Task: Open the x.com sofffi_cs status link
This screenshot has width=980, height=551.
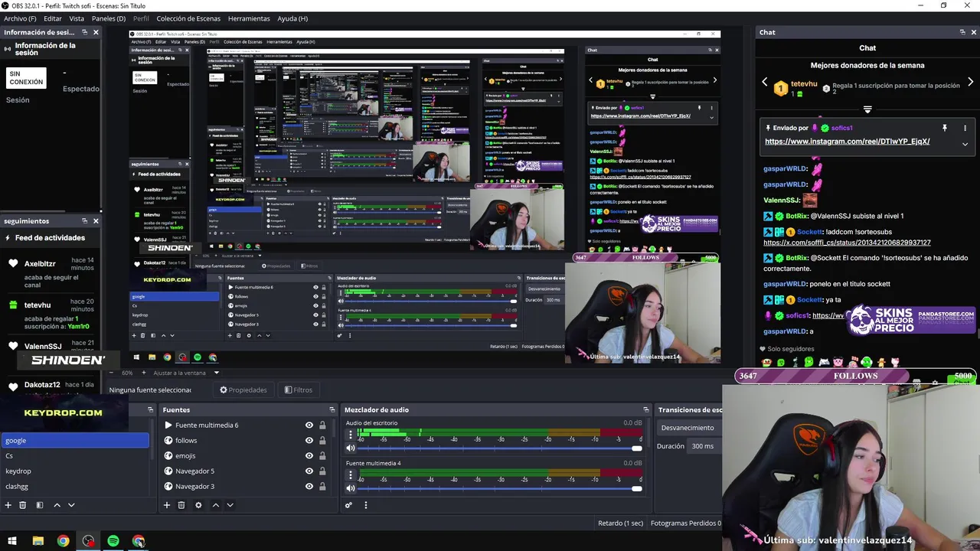Action: [x=847, y=243]
